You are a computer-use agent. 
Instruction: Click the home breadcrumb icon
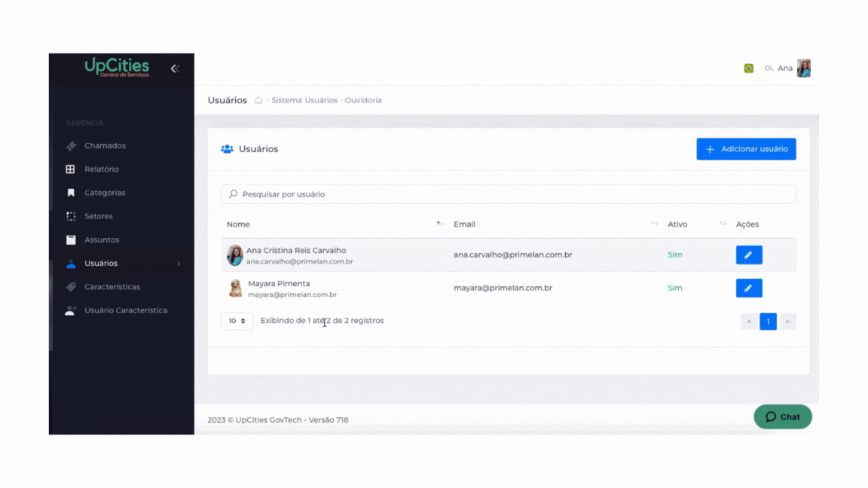tap(258, 100)
